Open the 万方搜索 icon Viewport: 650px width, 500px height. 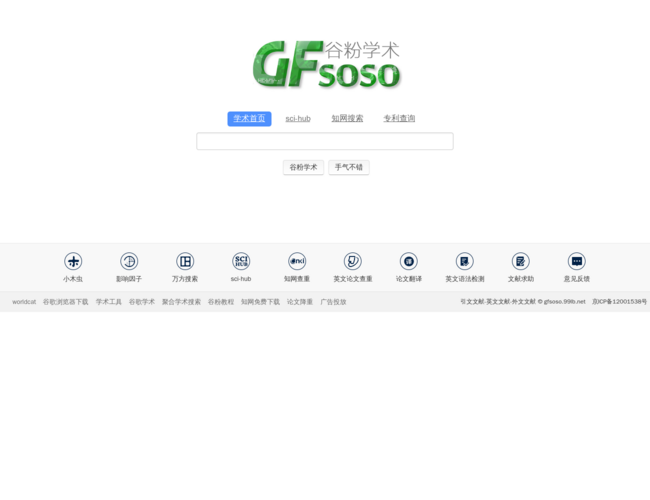(x=185, y=261)
